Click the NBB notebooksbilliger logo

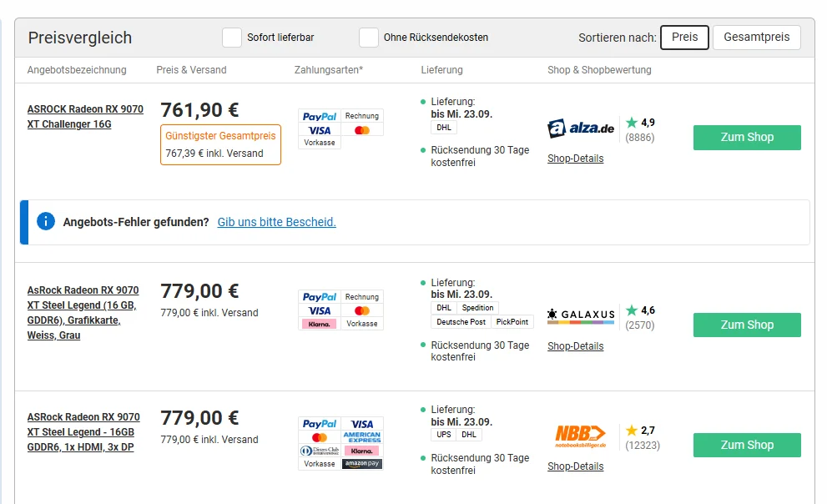tap(580, 436)
